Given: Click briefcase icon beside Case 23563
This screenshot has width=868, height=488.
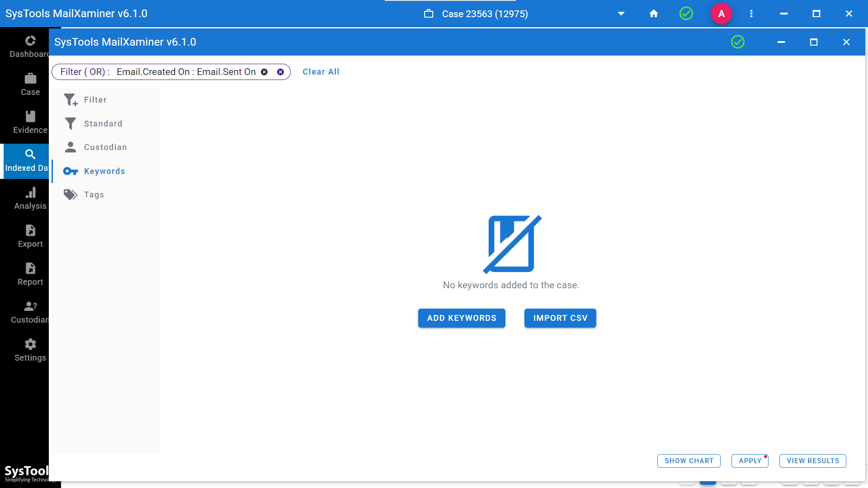Looking at the screenshot, I should coord(429,14).
